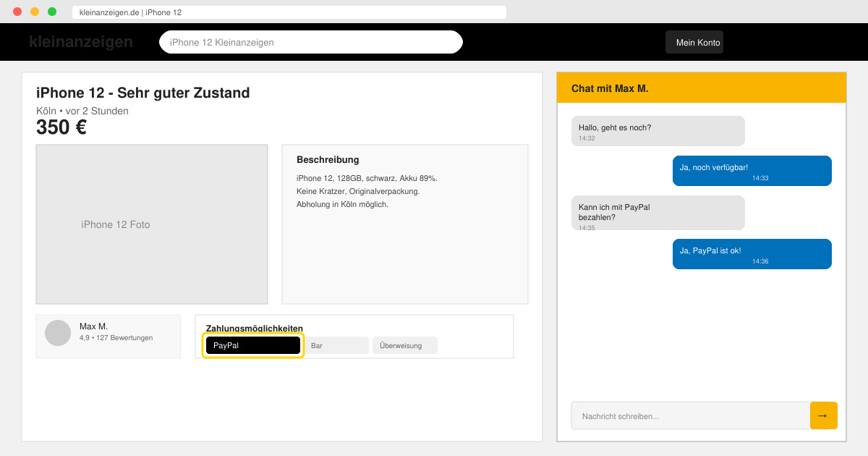The image size is (868, 456).
Task: Click the Chat mit Max M. header
Action: point(702,88)
